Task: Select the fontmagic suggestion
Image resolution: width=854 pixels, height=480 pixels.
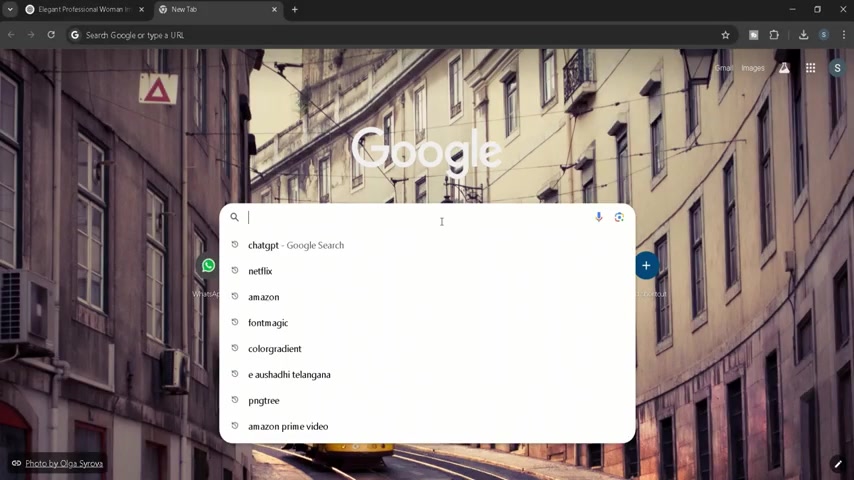Action: pos(427,323)
